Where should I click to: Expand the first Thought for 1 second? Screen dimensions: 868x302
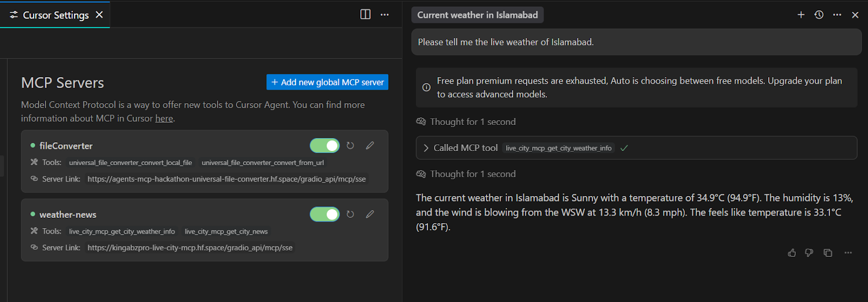coord(466,122)
